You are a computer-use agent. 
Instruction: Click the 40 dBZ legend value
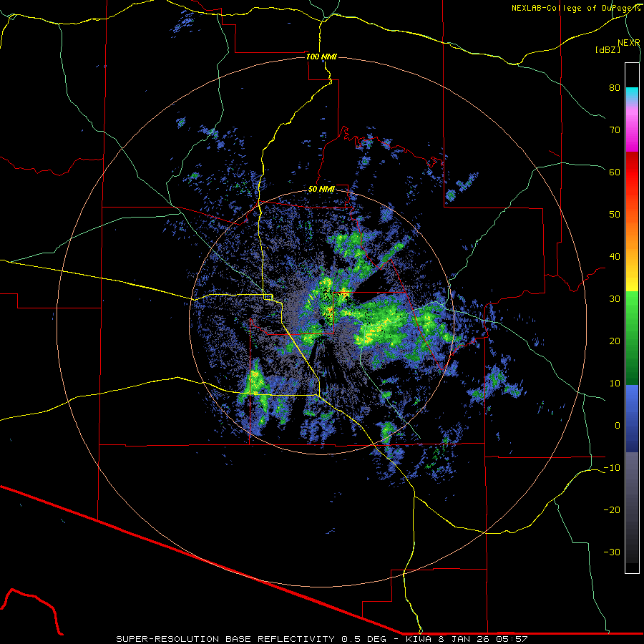615,257
